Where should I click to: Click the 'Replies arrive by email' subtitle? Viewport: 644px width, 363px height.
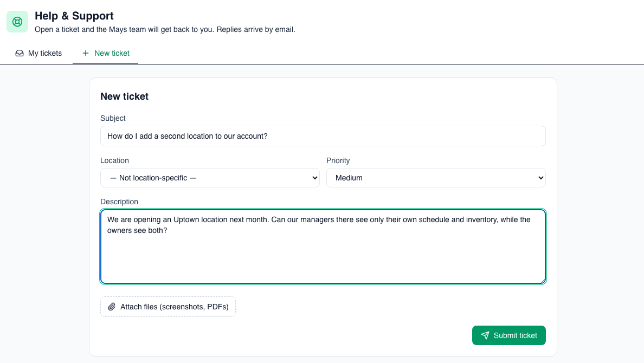pos(165,30)
